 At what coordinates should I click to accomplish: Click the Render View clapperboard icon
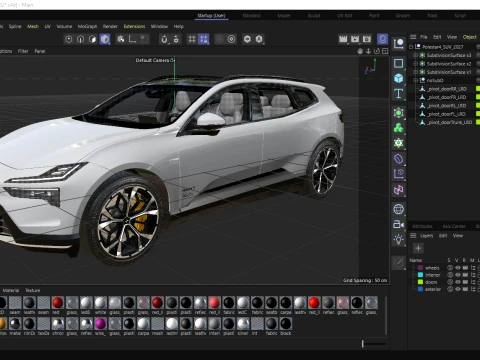point(343,39)
